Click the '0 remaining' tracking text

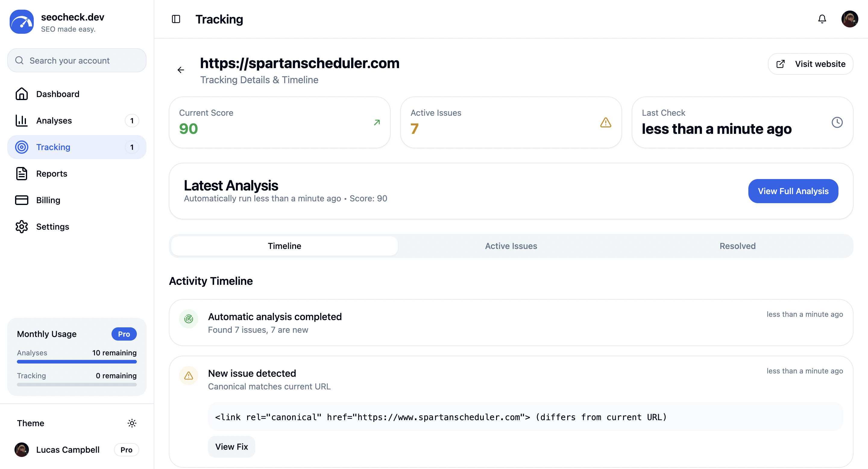point(116,376)
